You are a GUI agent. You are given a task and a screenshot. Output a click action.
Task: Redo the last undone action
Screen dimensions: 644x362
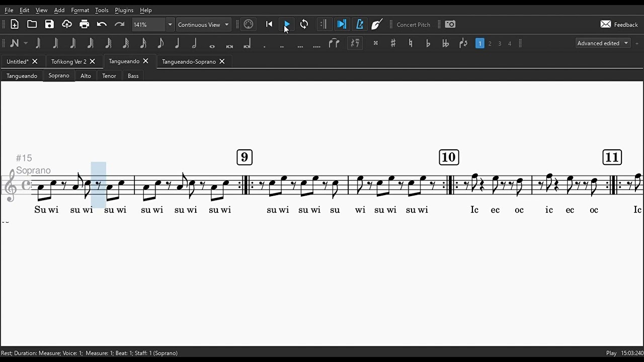click(x=119, y=24)
